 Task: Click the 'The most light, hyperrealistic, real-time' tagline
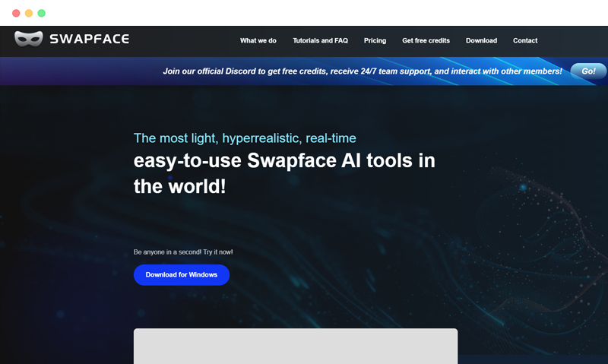tap(245, 138)
